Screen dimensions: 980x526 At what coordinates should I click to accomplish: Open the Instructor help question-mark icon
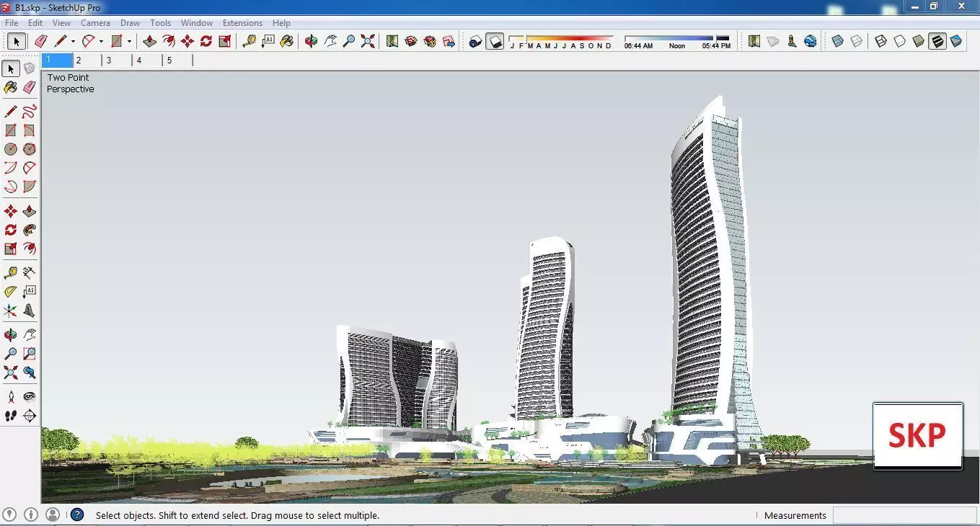point(77,514)
